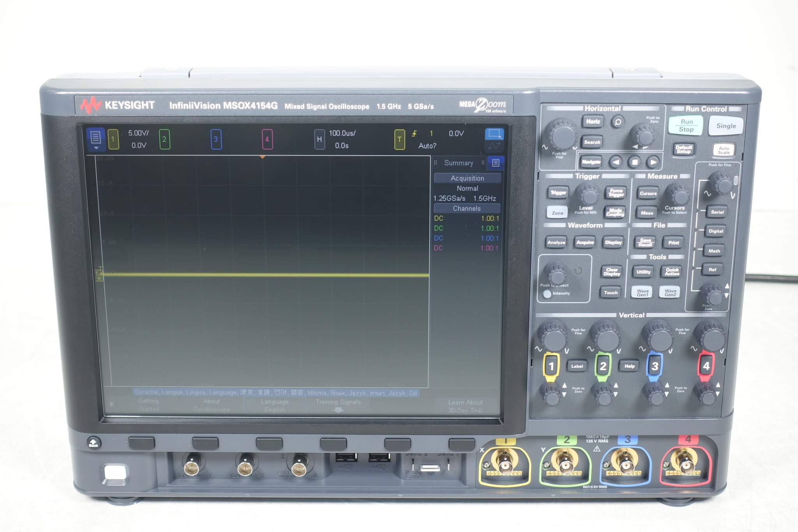
Task: Select channel 2 green indicator on screen
Action: 164,140
